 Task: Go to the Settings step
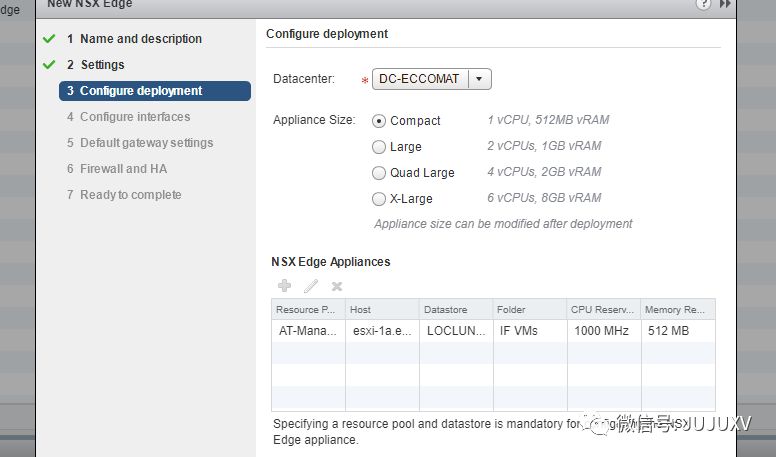point(102,65)
